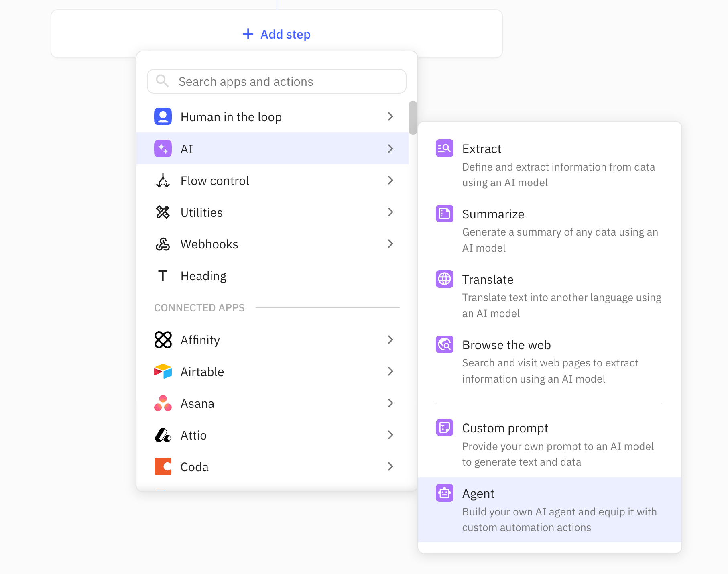Click the CONNECTED APPS section label
This screenshot has width=728, height=574.
tap(199, 308)
